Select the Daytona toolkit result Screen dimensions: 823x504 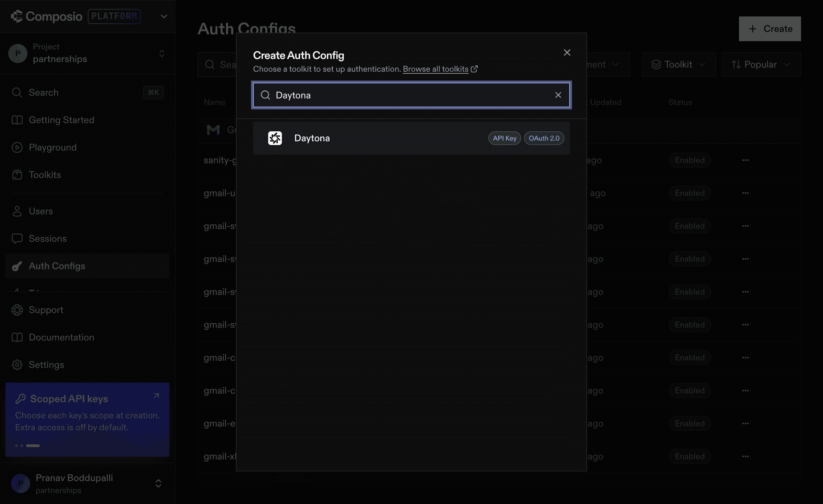click(411, 138)
